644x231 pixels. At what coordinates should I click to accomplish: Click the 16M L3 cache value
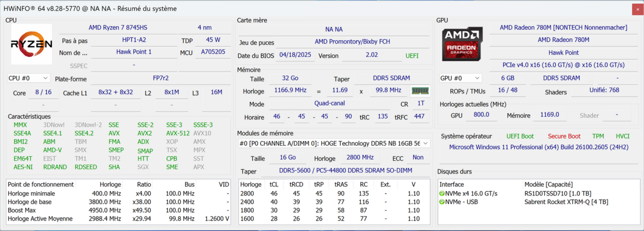click(x=216, y=92)
